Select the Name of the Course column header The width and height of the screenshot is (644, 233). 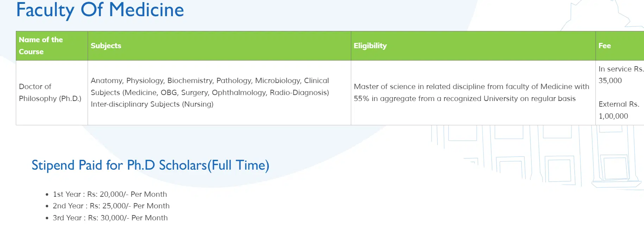click(41, 46)
